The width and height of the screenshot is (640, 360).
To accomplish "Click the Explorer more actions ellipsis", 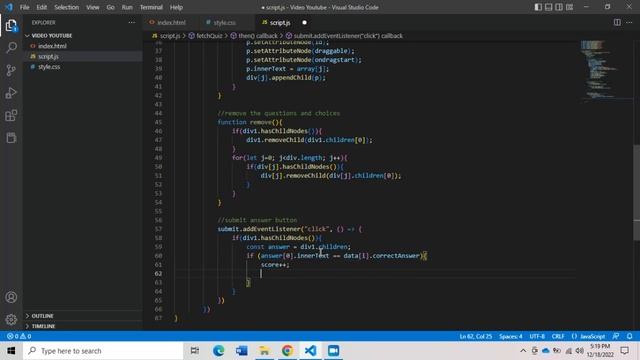I will click(x=131, y=22).
